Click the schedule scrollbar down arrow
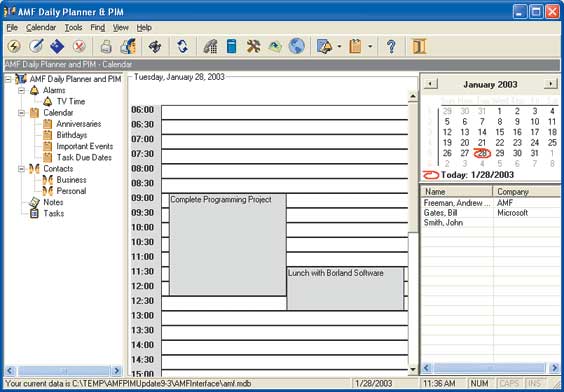 click(x=413, y=369)
